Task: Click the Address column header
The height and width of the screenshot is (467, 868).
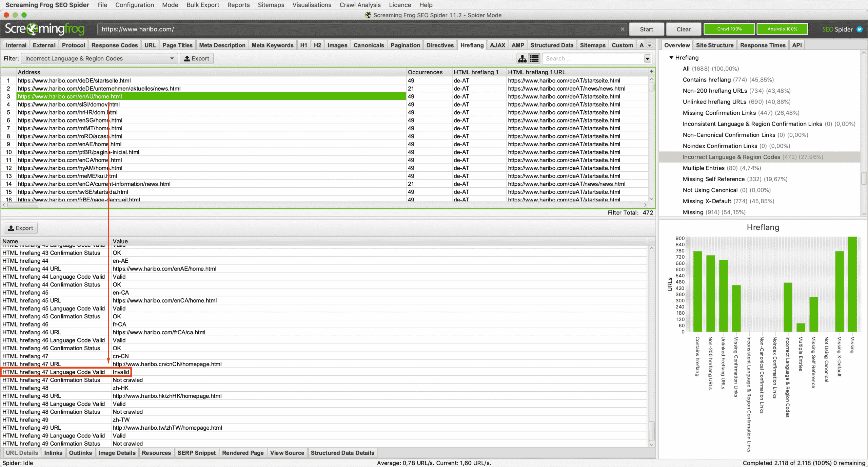Action: coord(211,72)
